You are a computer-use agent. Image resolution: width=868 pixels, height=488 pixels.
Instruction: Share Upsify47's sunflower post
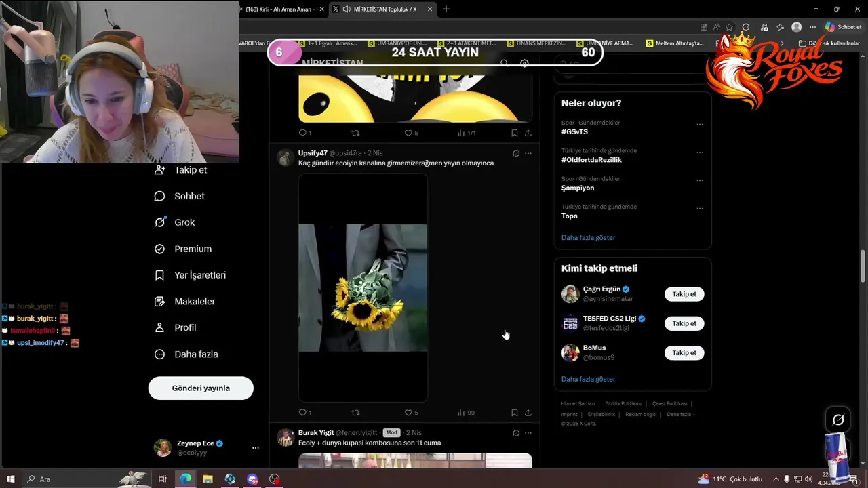pos(528,412)
